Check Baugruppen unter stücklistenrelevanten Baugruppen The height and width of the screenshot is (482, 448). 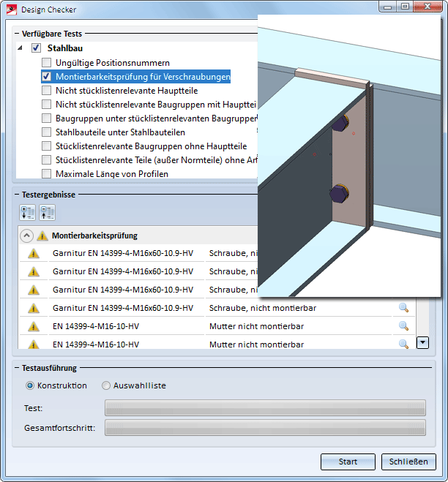pos(46,118)
